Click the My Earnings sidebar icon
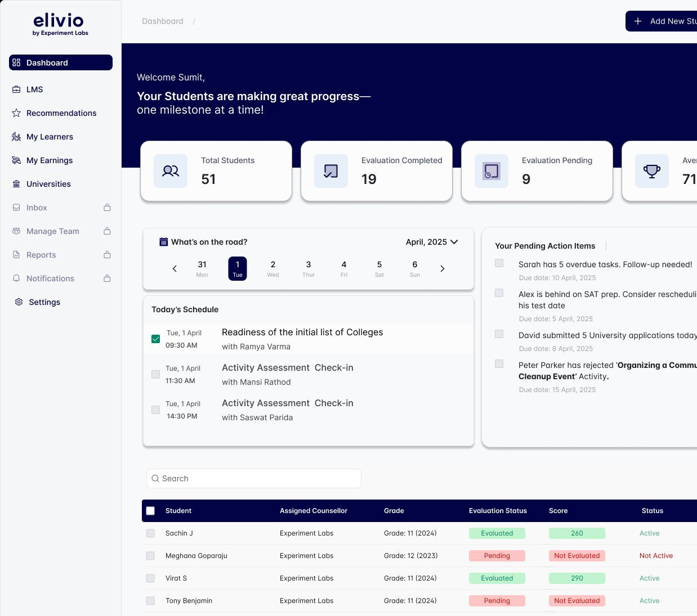 (16, 160)
